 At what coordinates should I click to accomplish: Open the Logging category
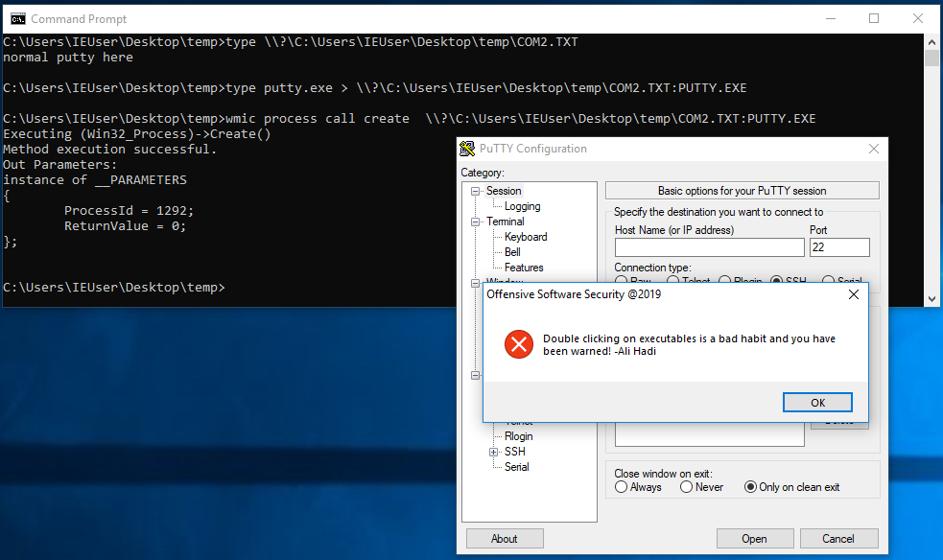tap(522, 206)
